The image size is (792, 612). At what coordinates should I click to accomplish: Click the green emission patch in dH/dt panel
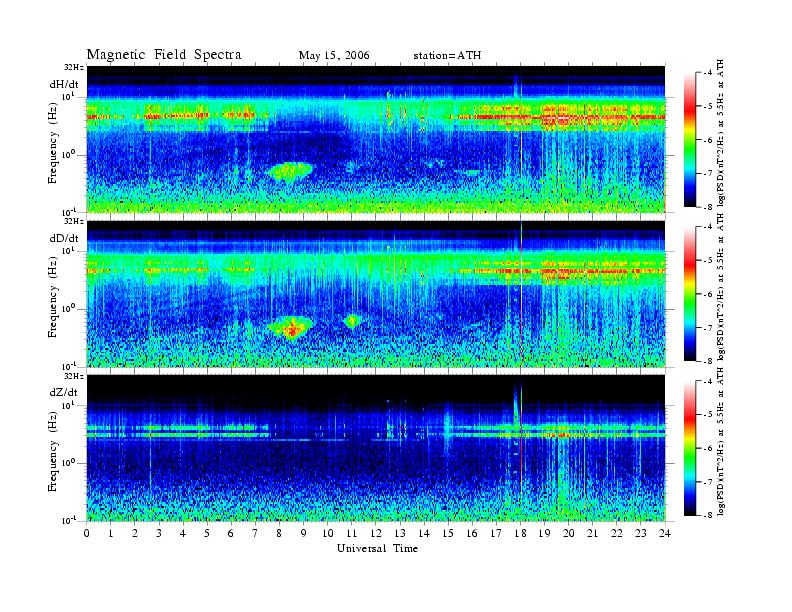[290, 172]
